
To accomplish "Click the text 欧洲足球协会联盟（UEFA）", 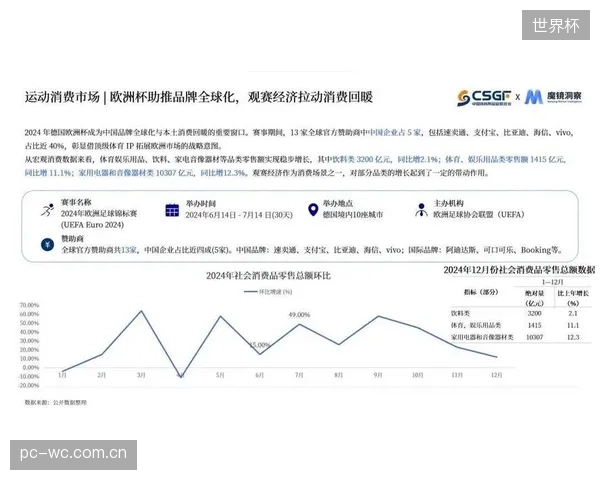I will point(479,214).
